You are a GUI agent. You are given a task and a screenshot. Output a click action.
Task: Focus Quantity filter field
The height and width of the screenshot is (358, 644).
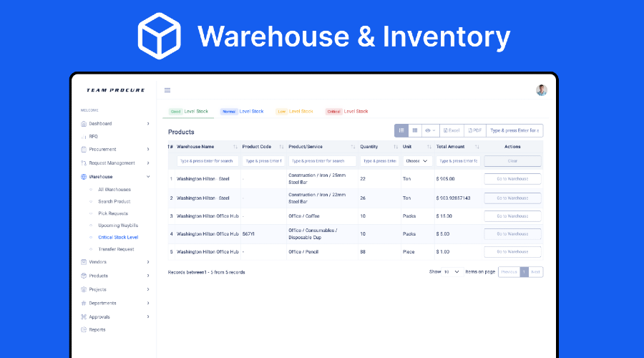pyautogui.click(x=379, y=161)
